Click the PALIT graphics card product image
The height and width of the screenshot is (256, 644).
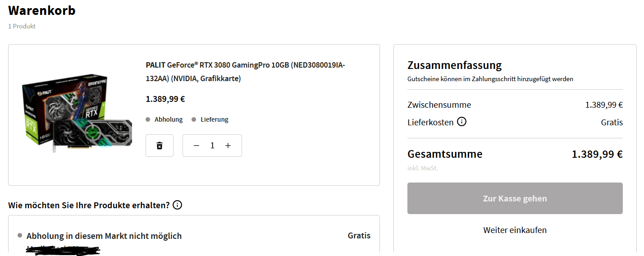coord(77,114)
